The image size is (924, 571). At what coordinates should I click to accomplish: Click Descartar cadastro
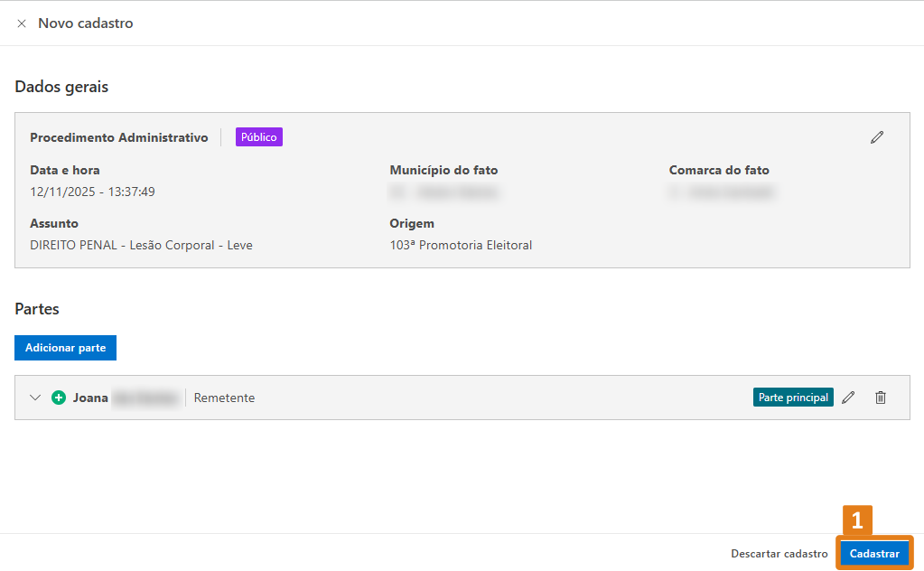[779, 554]
